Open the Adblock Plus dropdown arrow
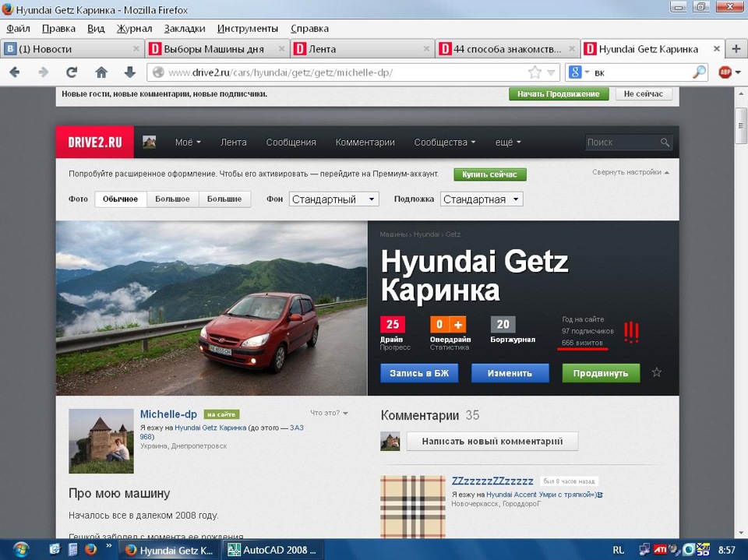The image size is (748, 560). tap(738, 72)
